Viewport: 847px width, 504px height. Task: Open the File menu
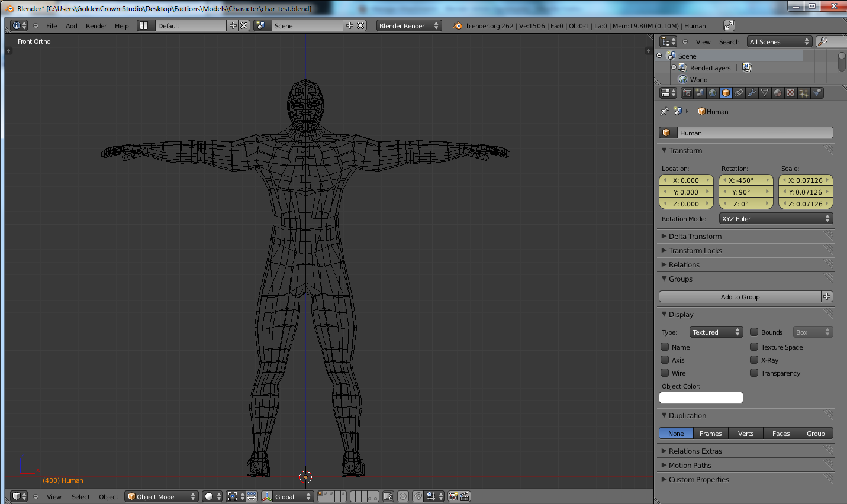pos(51,25)
